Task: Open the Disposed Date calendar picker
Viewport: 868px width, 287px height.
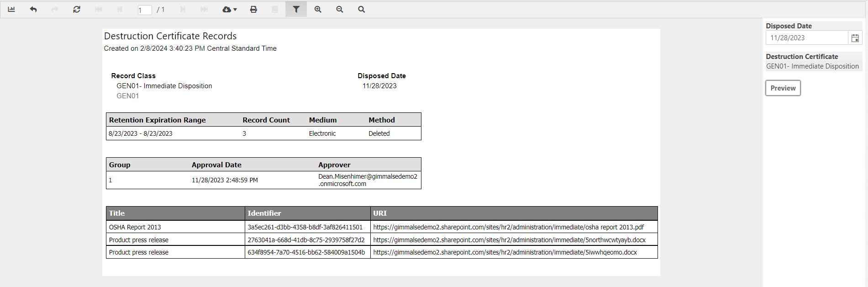Action: click(x=855, y=38)
